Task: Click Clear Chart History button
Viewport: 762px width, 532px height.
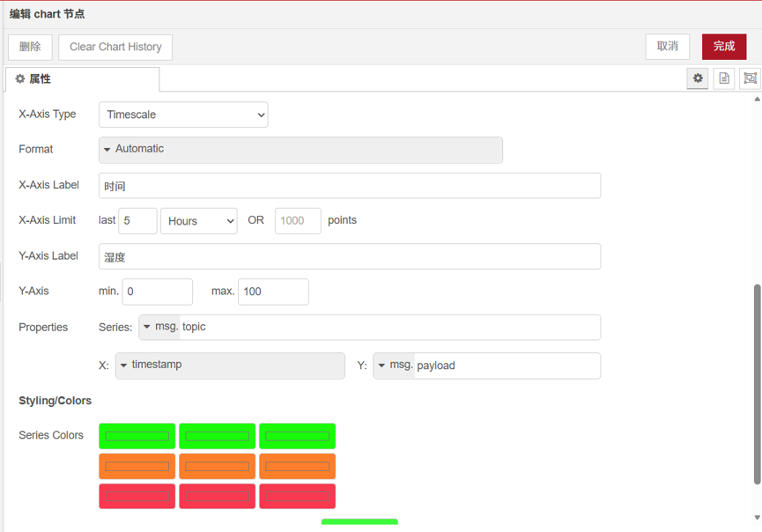Action: pyautogui.click(x=115, y=48)
